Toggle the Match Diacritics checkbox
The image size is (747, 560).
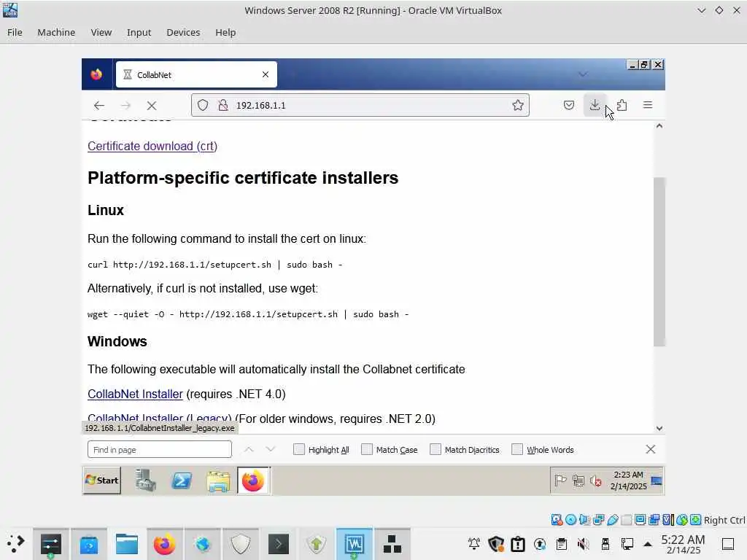pyautogui.click(x=436, y=449)
